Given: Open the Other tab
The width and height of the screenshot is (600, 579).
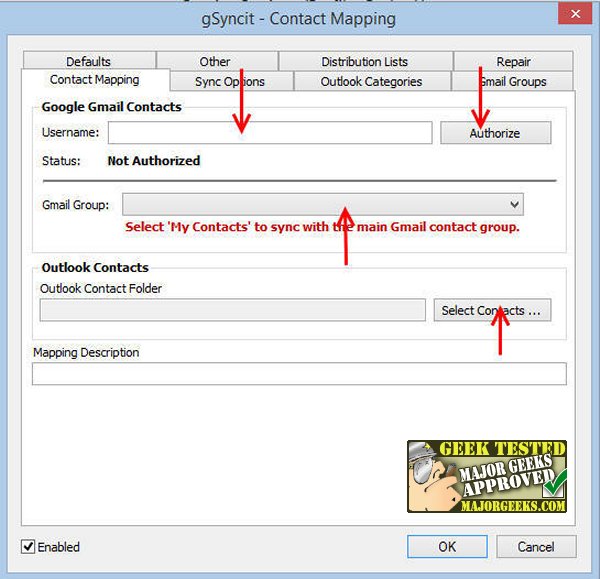Looking at the screenshot, I should [217, 61].
